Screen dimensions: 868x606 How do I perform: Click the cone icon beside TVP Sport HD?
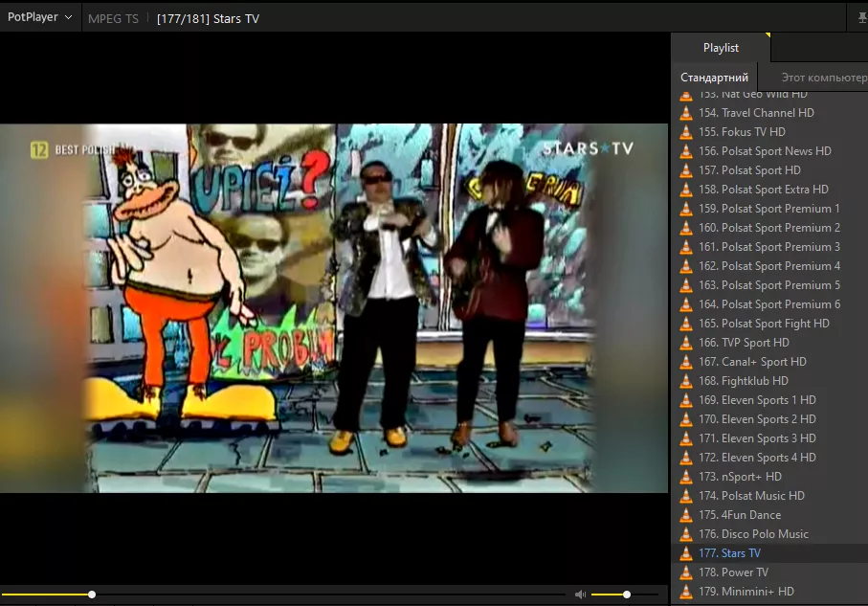tap(686, 343)
